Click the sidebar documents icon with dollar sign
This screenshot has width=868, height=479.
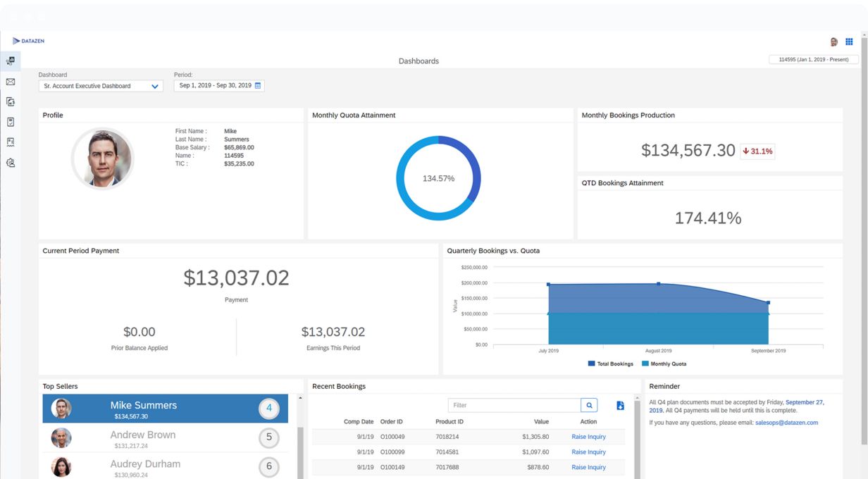point(11,102)
